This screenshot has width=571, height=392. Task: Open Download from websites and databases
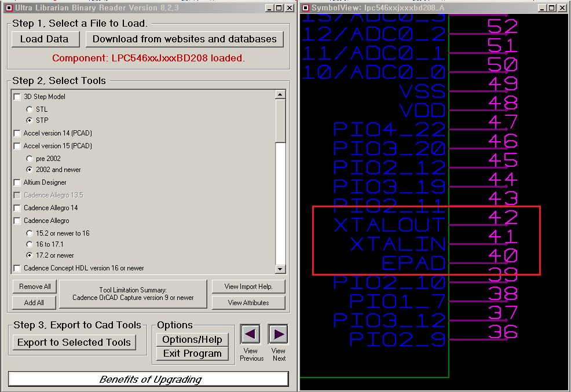184,39
